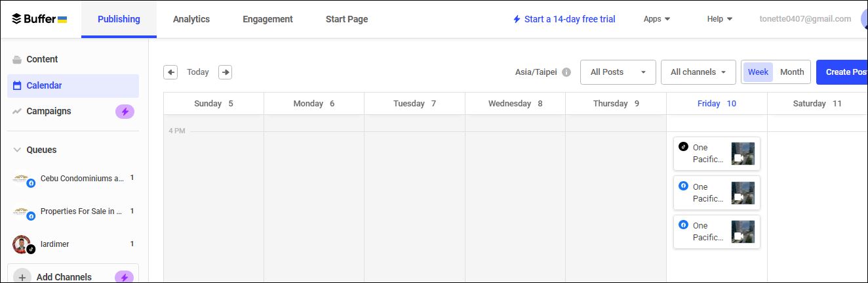Screen dimensions: 868x283
Task: Open the All channels dropdown
Action: [x=698, y=72]
